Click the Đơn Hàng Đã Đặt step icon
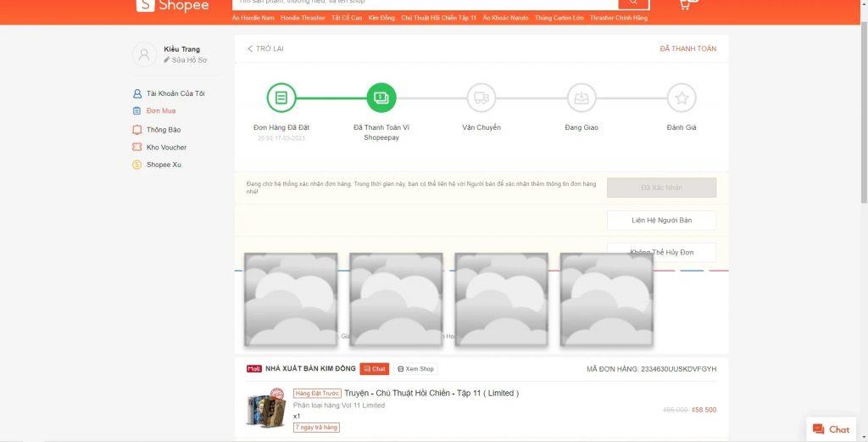Screen dimensions: 868x442 click(x=281, y=98)
